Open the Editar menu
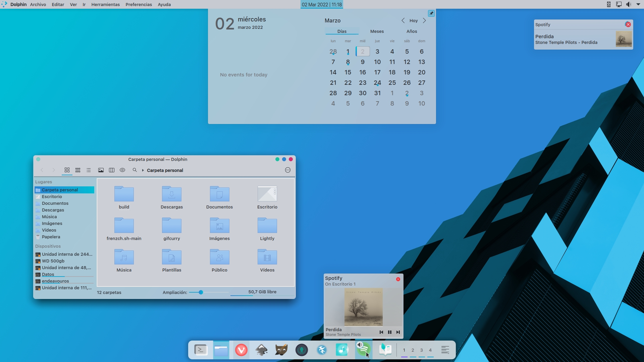Screen dimensions: 644x362 [58, 4]
